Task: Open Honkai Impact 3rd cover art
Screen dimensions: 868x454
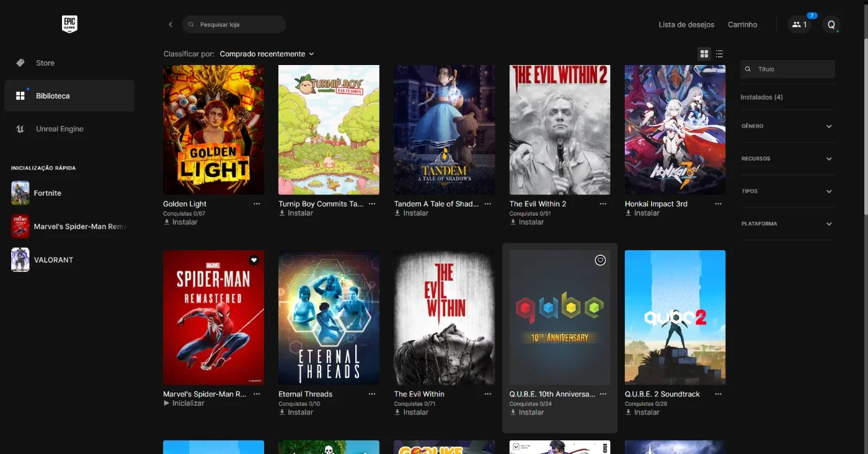Action: [675, 130]
